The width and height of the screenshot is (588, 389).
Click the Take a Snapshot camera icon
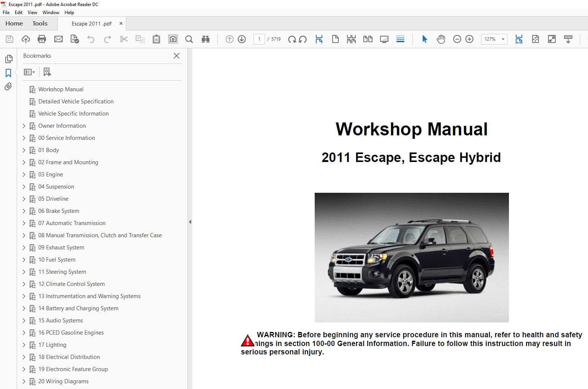pos(173,39)
